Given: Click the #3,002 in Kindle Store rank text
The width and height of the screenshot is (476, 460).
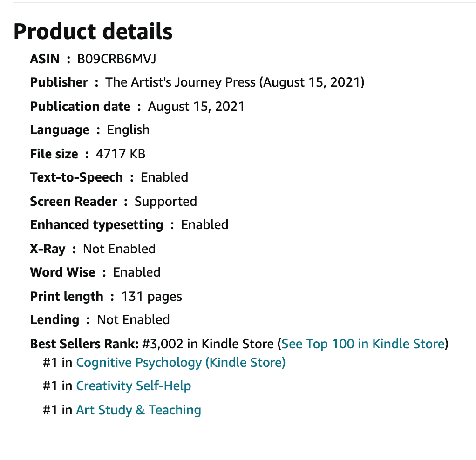Looking at the screenshot, I should 208,344.
